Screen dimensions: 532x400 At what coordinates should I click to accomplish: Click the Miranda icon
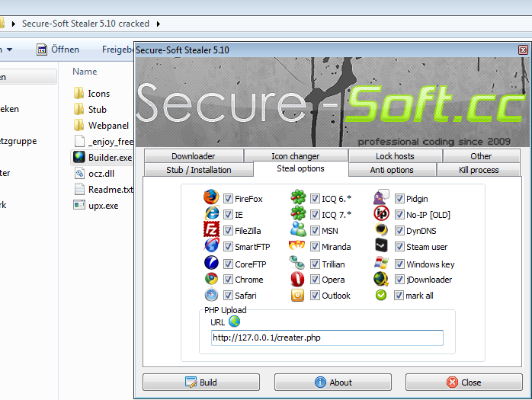[x=296, y=245]
